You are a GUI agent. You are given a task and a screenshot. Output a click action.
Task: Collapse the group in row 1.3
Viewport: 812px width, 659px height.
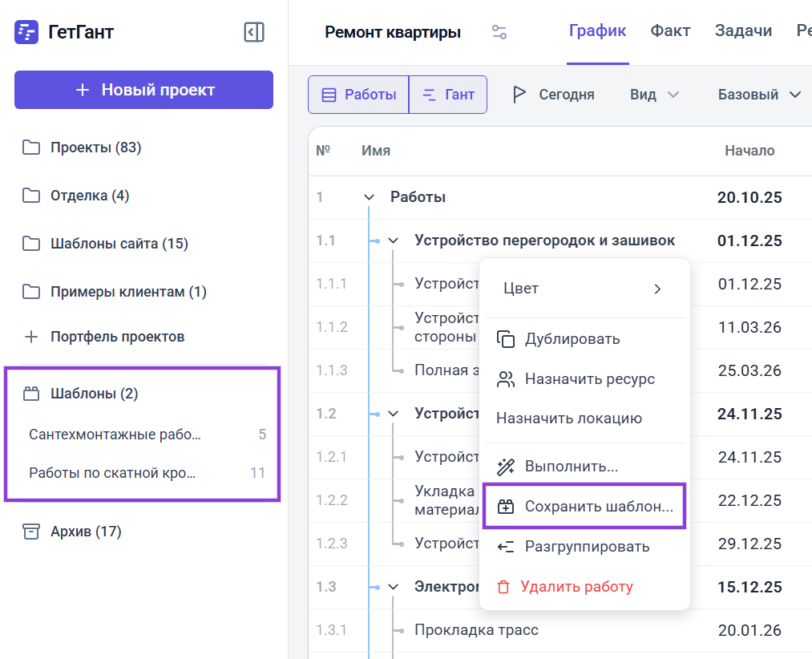click(393, 587)
